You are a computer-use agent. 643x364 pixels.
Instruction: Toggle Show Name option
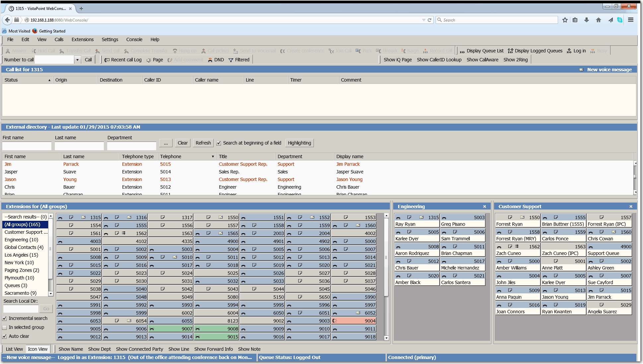click(71, 349)
